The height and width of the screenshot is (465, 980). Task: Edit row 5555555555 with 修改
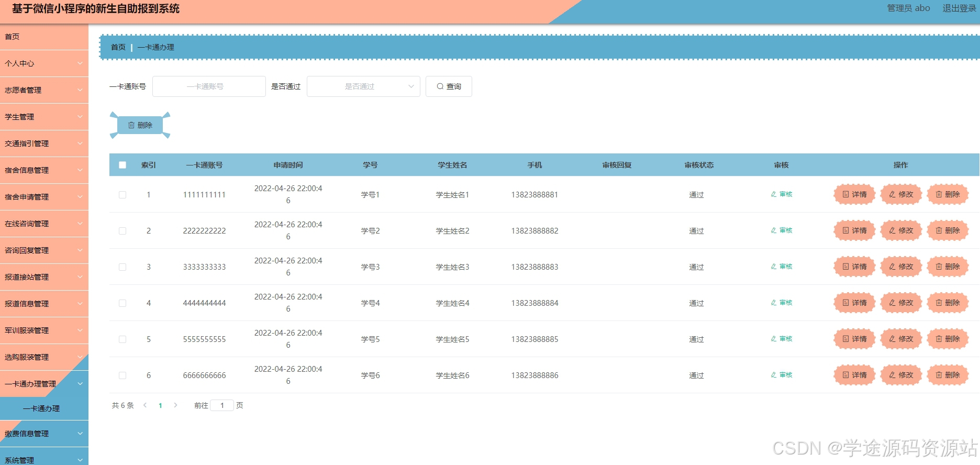(901, 339)
